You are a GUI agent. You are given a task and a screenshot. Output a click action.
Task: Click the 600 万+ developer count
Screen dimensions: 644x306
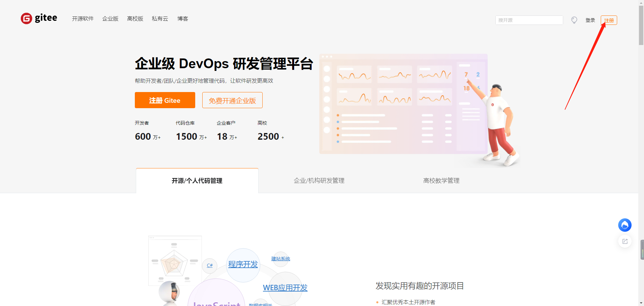coord(148,136)
